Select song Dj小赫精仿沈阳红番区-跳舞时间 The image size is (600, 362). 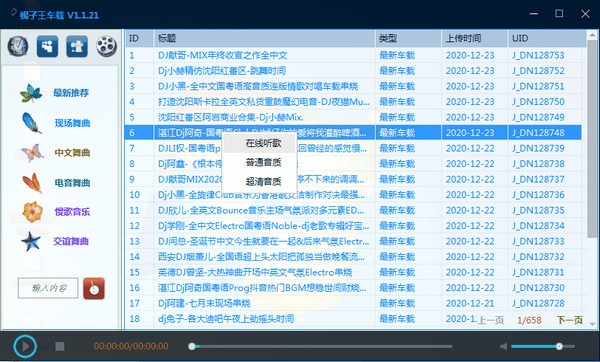[x=222, y=71]
